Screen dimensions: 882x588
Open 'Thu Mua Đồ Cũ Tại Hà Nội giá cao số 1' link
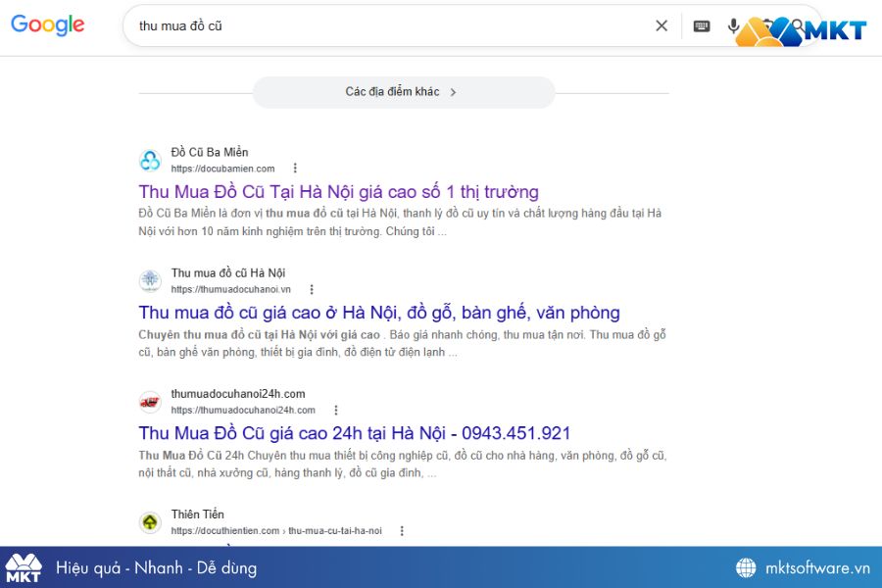(x=339, y=192)
